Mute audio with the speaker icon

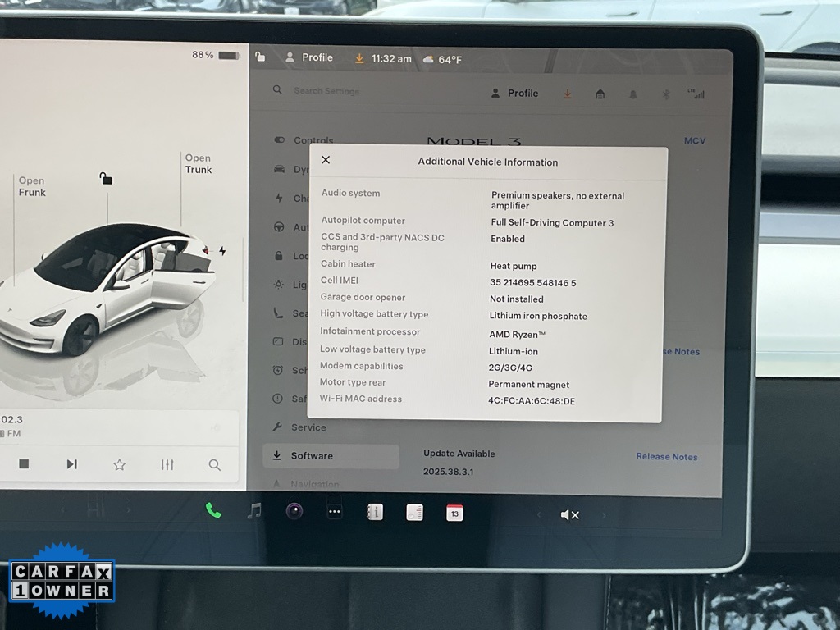[570, 514]
